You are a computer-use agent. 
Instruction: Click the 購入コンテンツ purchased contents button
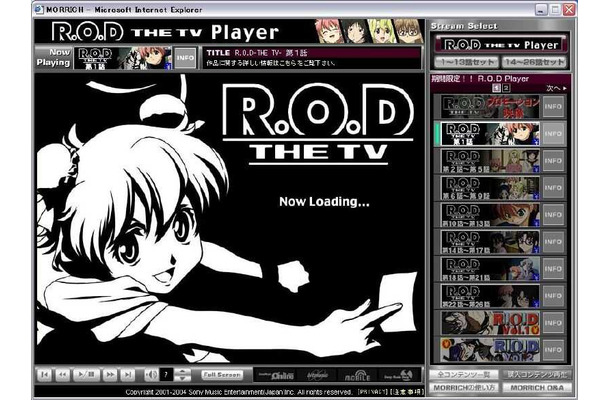click(536, 375)
